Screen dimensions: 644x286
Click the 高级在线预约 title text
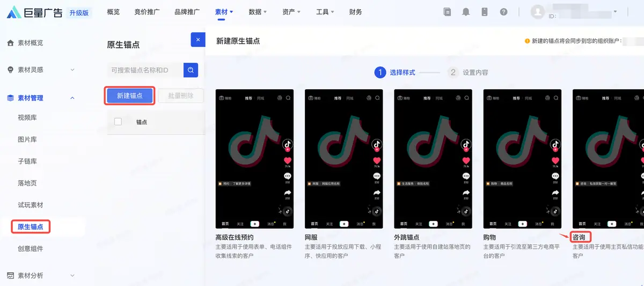click(234, 237)
